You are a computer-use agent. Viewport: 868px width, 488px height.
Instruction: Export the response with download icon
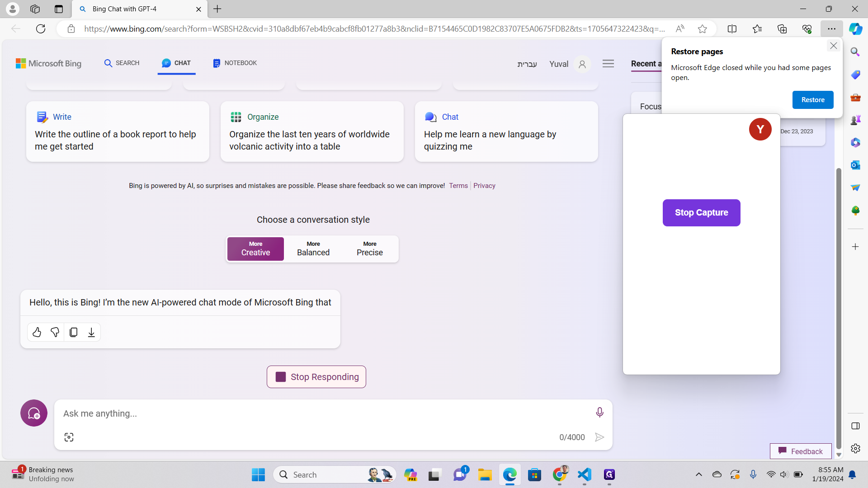point(91,332)
